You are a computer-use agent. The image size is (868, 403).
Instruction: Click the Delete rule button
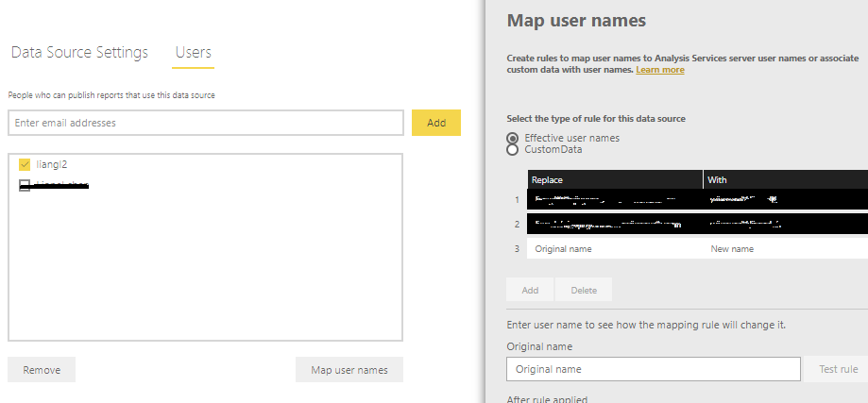pyautogui.click(x=584, y=290)
